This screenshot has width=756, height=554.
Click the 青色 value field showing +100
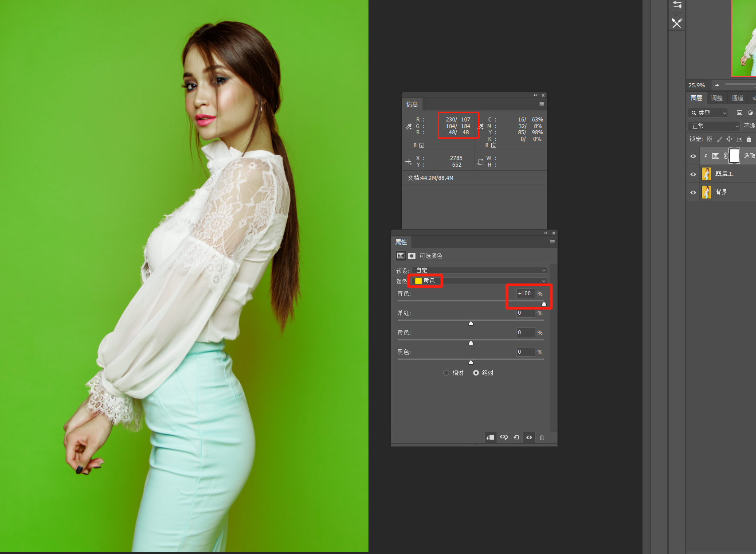(525, 293)
